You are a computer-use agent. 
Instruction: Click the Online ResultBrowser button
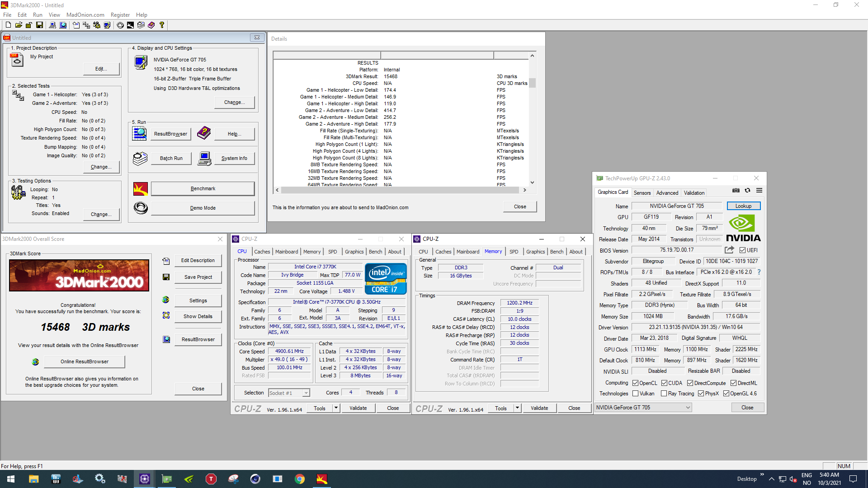click(85, 361)
